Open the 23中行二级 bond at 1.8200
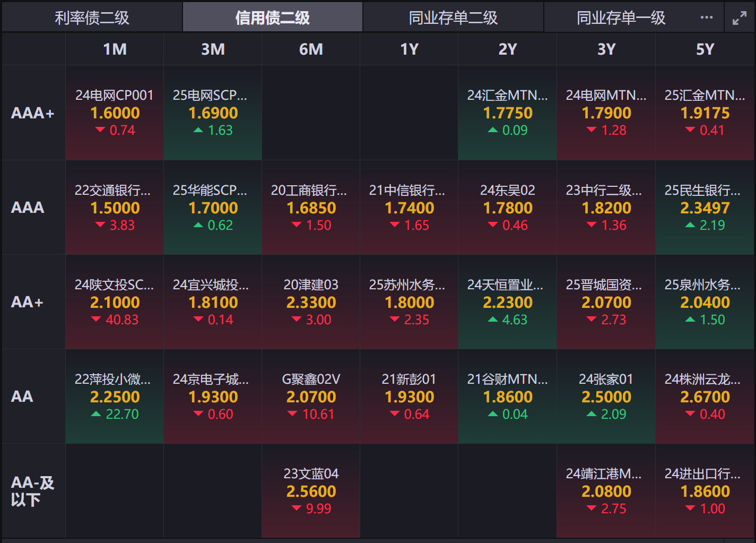The height and width of the screenshot is (543, 756). pos(606,208)
